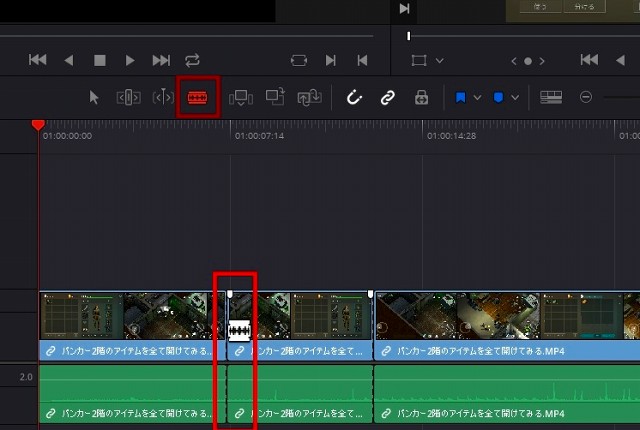Screen dimensions: 640x430
Task: Select the arrow Selection mode tool
Action: (x=95, y=97)
